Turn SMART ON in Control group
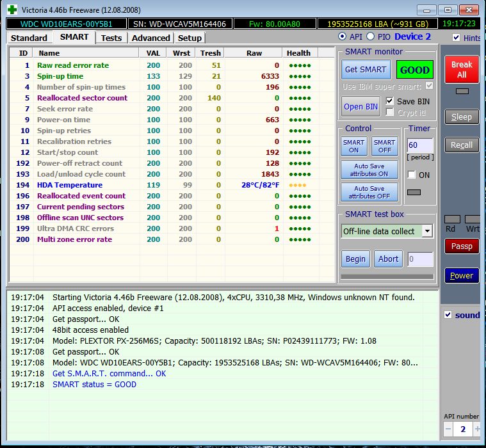The image size is (486, 448). pos(353,146)
